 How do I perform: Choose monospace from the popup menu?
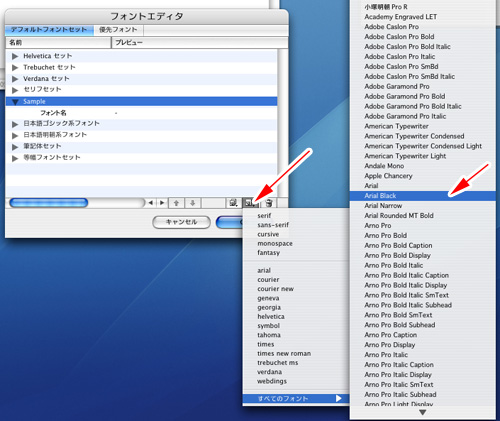click(296, 244)
